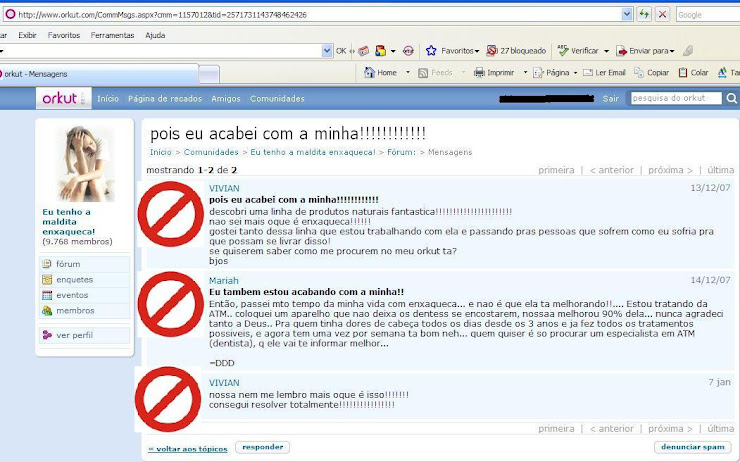
Task: Click the Sair logout link
Action: [610, 99]
